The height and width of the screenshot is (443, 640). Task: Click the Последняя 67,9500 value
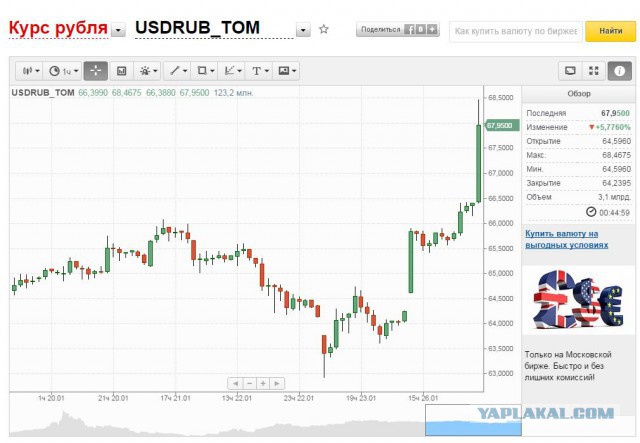[615, 113]
